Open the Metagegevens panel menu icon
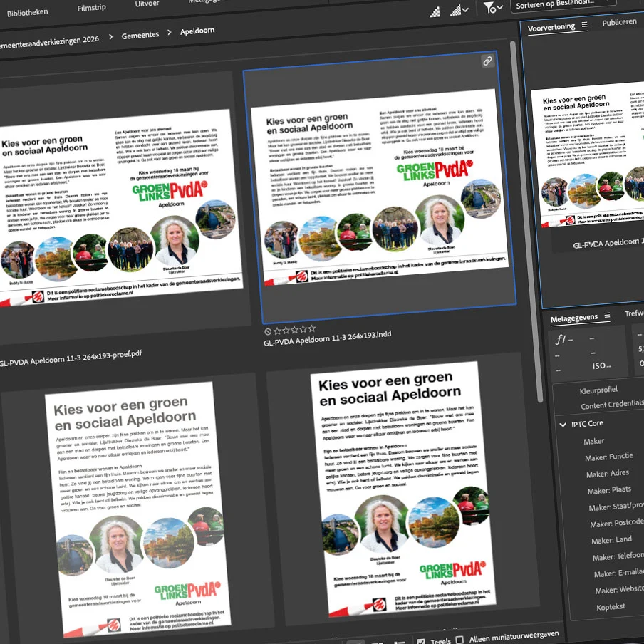Screen dimensions: 644x644 click(x=607, y=316)
